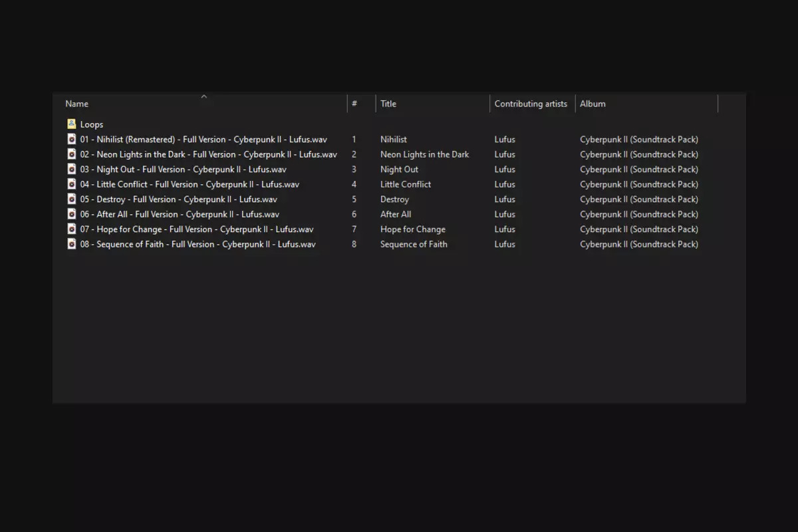Click track number 5 in the # column

point(354,199)
